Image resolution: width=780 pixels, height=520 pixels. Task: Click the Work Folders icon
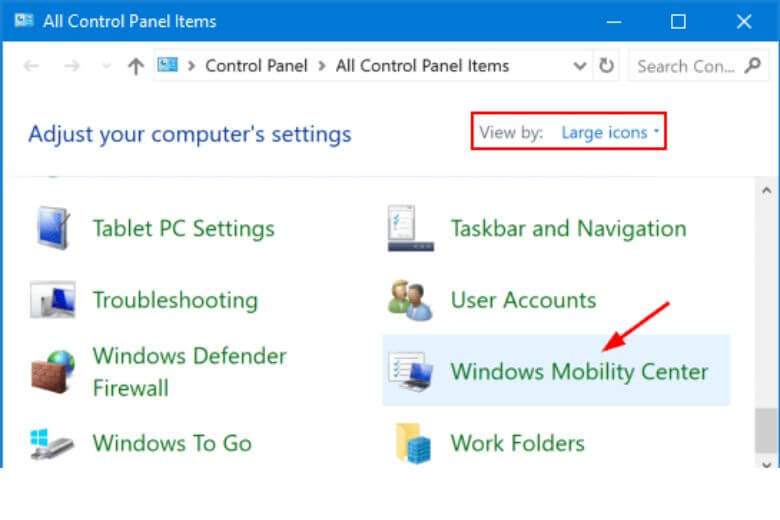point(411,443)
